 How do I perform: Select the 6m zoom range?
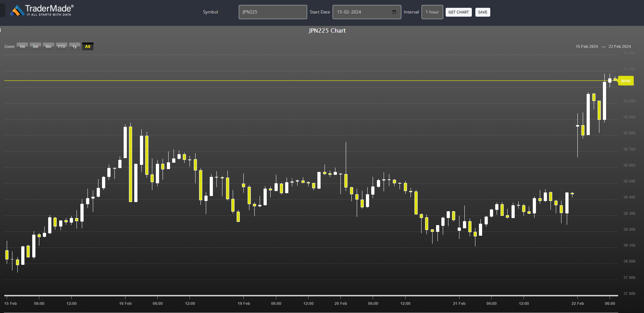pos(49,46)
